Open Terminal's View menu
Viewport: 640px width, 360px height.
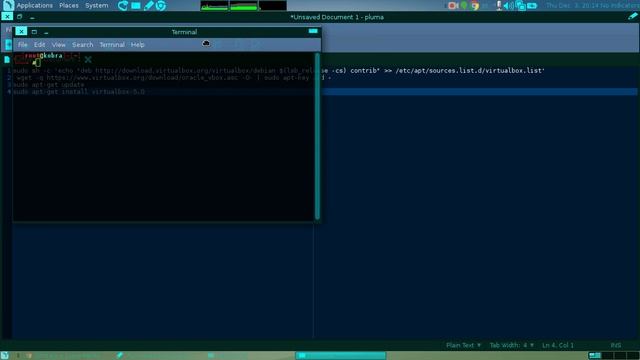click(58, 44)
